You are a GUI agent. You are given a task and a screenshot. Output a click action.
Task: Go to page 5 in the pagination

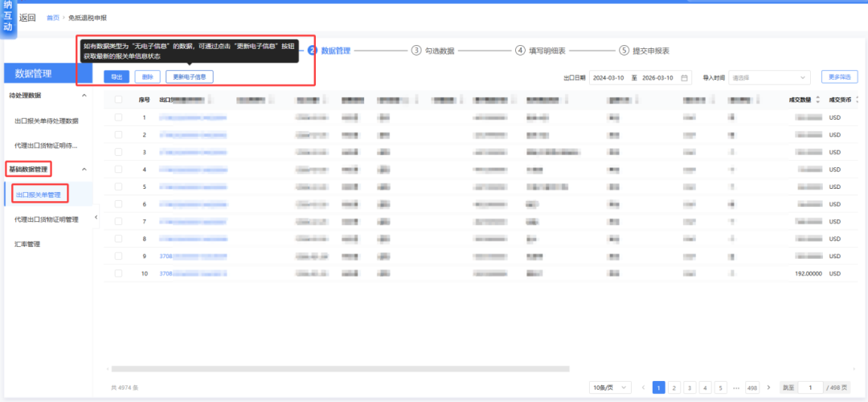[721, 388]
